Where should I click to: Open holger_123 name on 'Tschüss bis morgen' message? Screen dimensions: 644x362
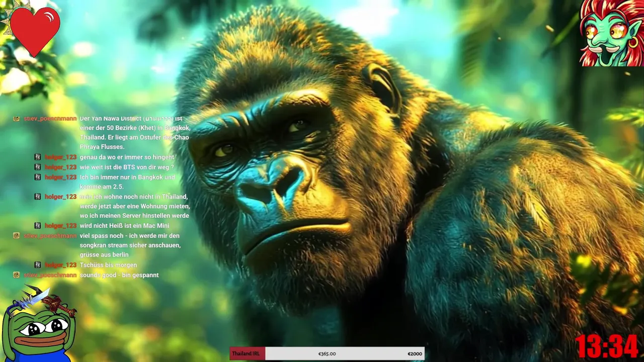60,265
